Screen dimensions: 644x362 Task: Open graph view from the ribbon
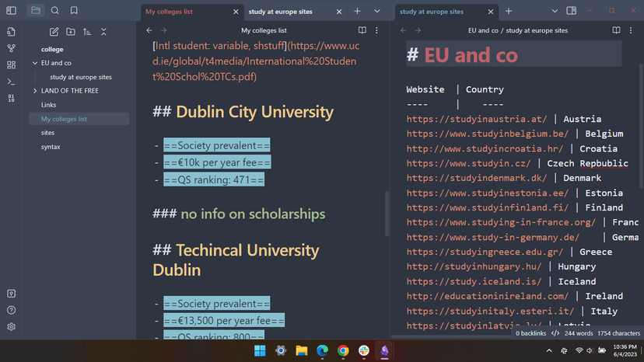click(11, 48)
